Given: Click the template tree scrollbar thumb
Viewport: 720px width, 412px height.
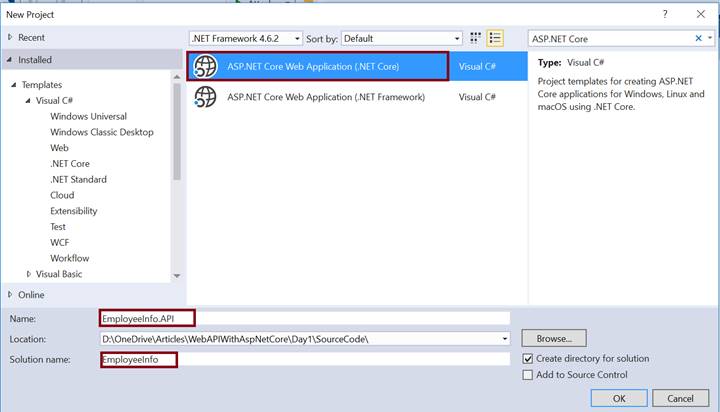Looking at the screenshot, I should coord(177,132).
